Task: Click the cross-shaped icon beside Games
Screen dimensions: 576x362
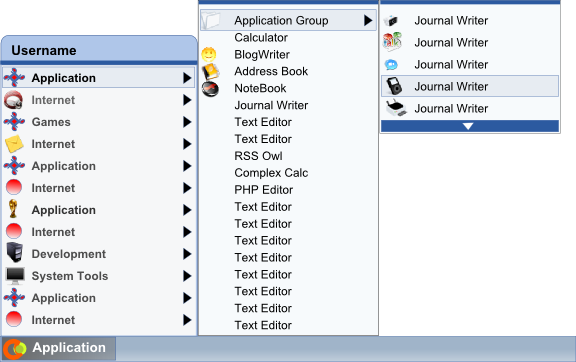Action: tap(14, 122)
